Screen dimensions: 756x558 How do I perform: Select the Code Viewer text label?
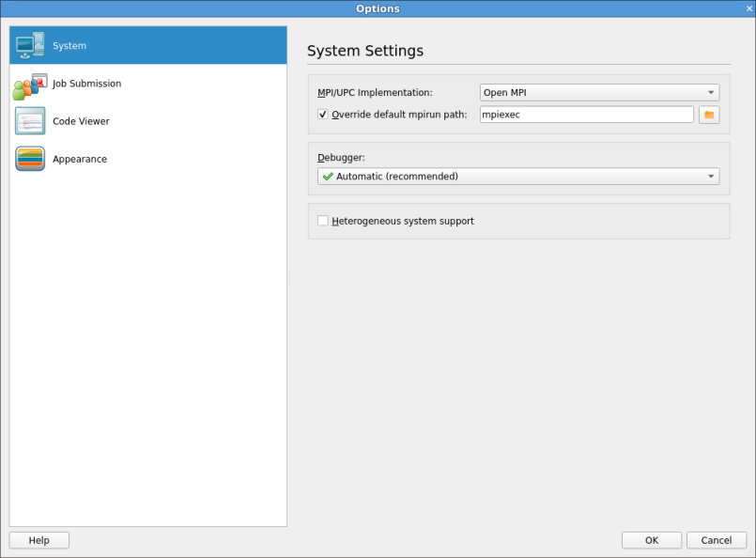pyautogui.click(x=81, y=121)
